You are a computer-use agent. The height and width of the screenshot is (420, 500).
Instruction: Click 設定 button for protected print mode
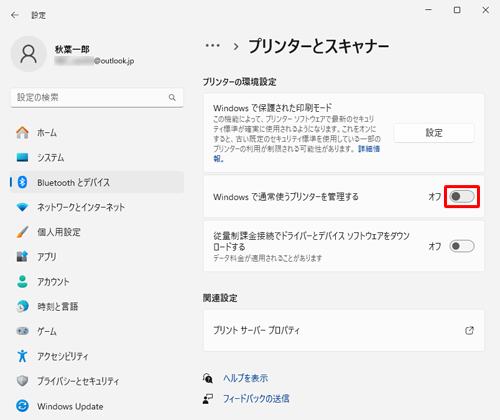[434, 133]
